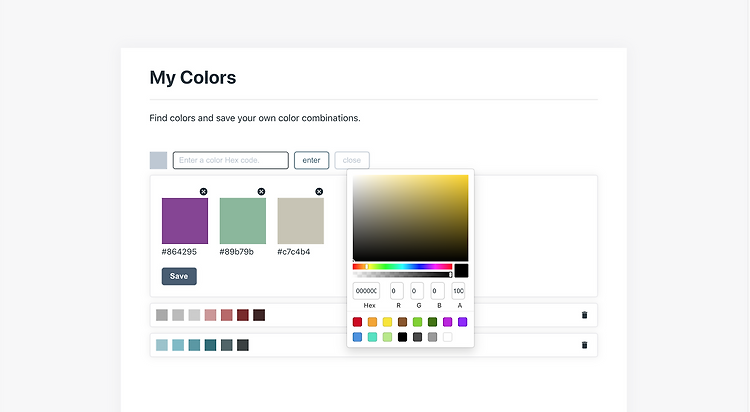The width and height of the screenshot is (750, 412).
Task: Pick the white preset swatch in the picker
Action: pos(447,337)
